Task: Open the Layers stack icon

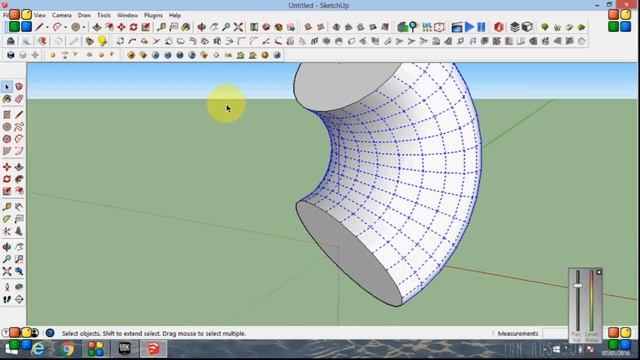Action: 515,27
